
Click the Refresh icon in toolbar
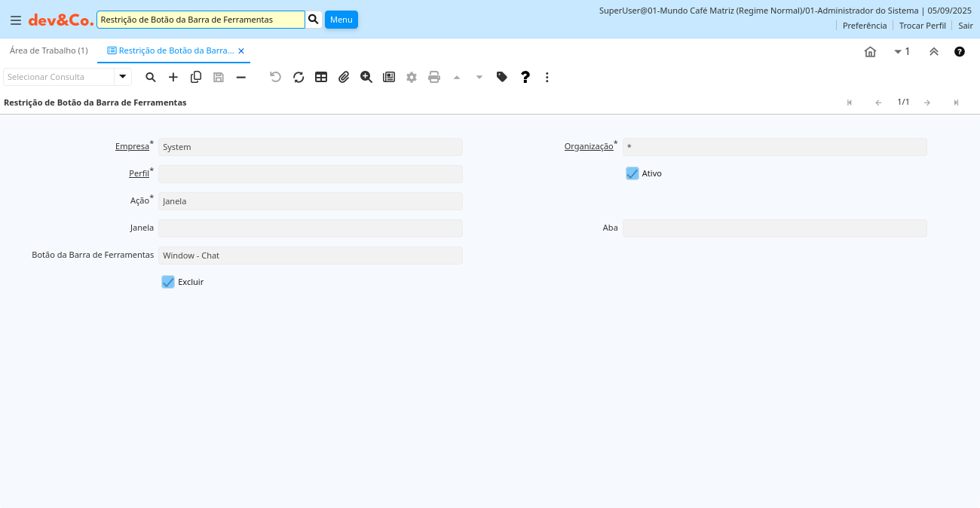coord(299,77)
